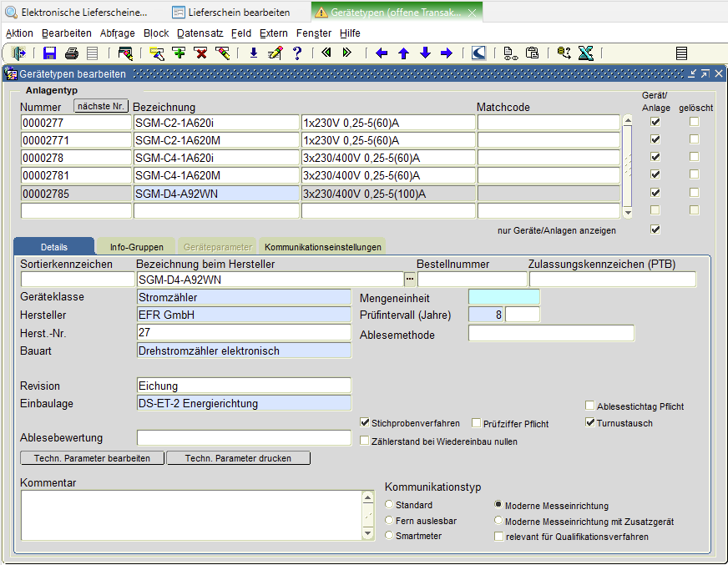Click the Excel export icon in toolbar
The height and width of the screenshot is (565, 728).
coord(585,53)
